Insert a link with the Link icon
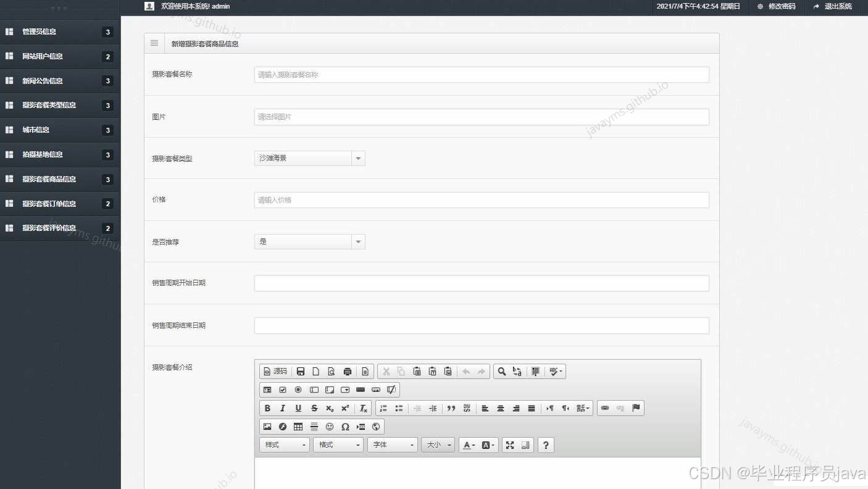Viewport: 868px width, 489px height. pos(605,408)
